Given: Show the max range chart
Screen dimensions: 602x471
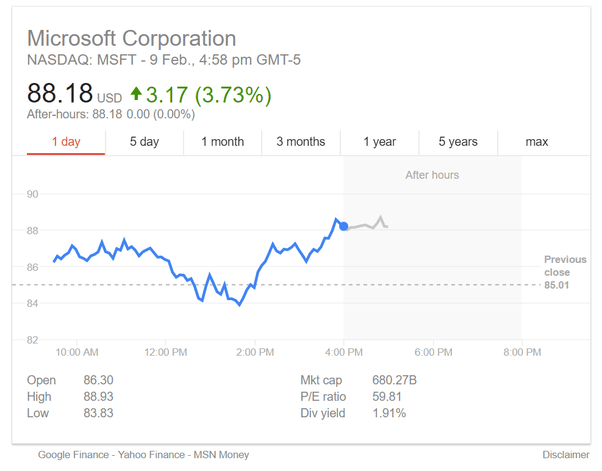Looking at the screenshot, I should click(x=537, y=142).
